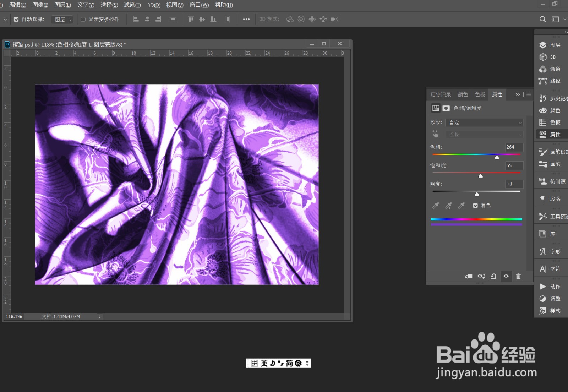Click the 色相 value field showing 264
Viewport: 568px width, 392px height.
tap(514, 147)
